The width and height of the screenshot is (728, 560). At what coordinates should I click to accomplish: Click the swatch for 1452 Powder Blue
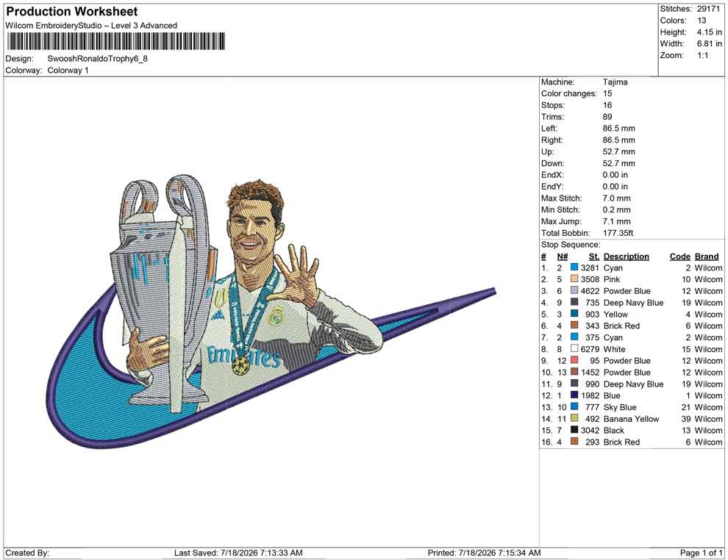point(574,372)
